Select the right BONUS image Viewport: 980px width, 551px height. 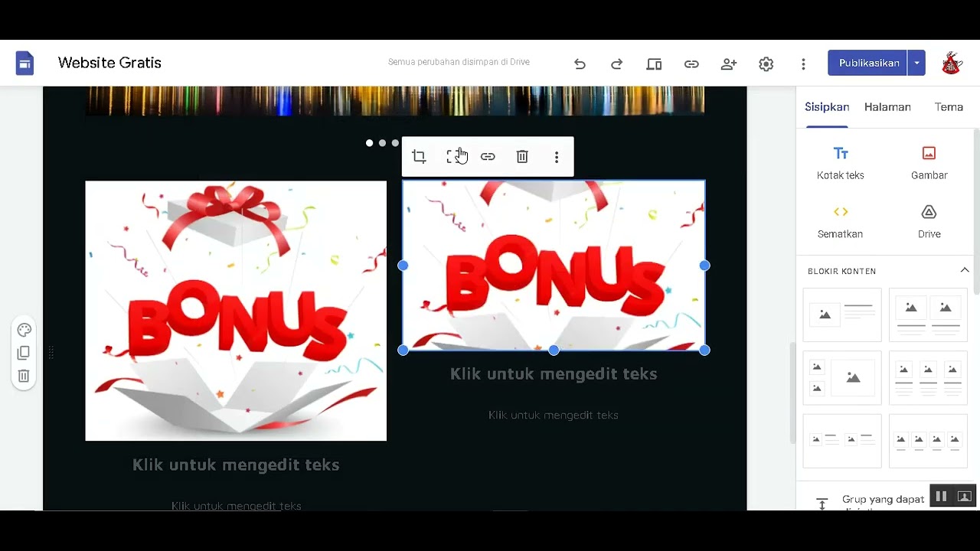point(554,266)
